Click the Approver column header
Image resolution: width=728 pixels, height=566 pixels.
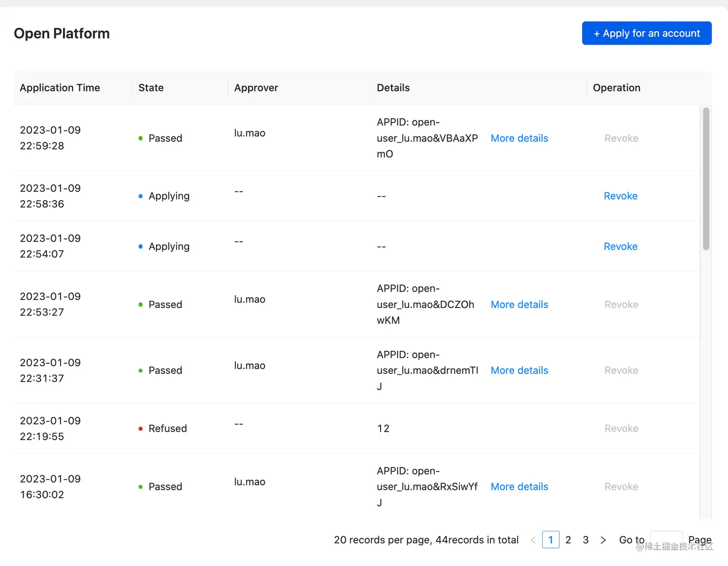tap(256, 88)
